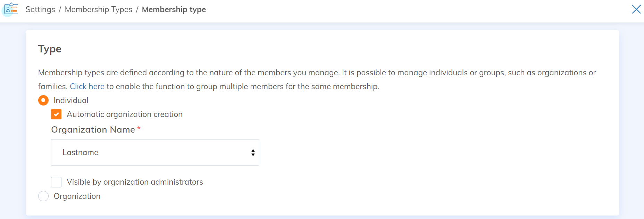Click the Visible by organization administrators label
The image size is (644, 219).
(x=135, y=182)
